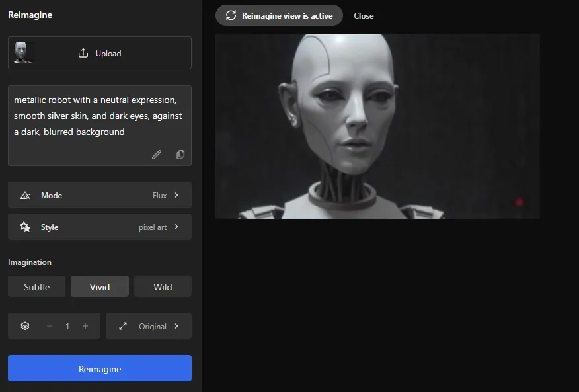Copy the prompt using copy icon
Image resolution: width=579 pixels, height=392 pixels.
(x=180, y=155)
